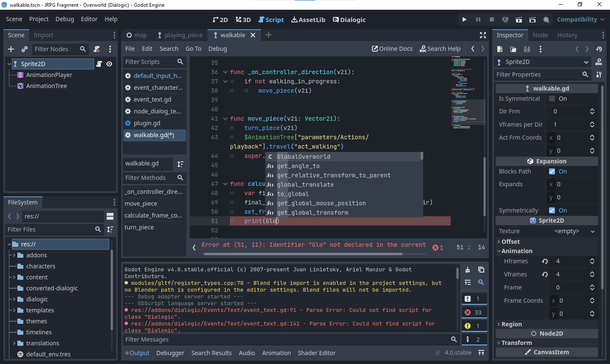Enable the Is Symmetrical checkbox
The image size is (610, 364).
(x=552, y=98)
